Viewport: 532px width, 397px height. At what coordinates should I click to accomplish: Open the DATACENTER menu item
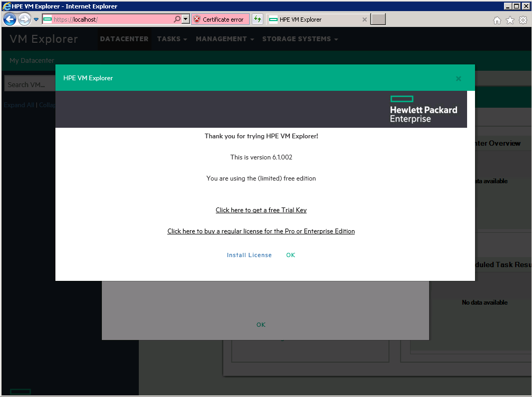point(124,39)
